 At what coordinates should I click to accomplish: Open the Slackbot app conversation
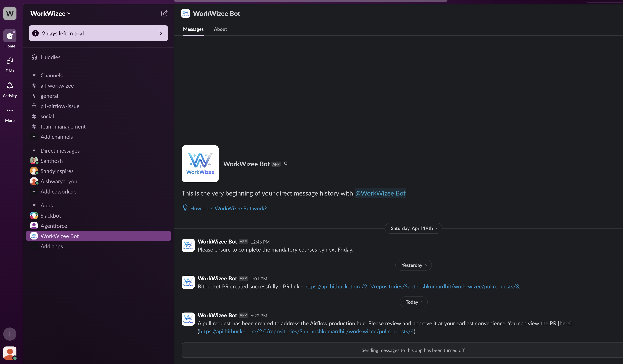[x=50, y=216]
